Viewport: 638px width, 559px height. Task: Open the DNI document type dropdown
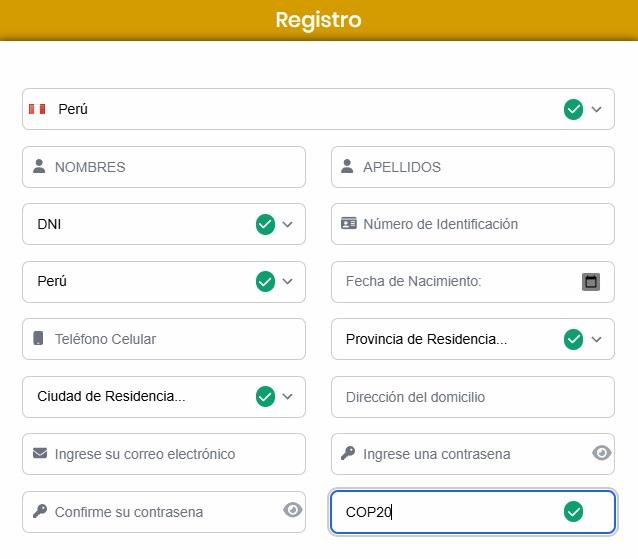click(x=288, y=224)
